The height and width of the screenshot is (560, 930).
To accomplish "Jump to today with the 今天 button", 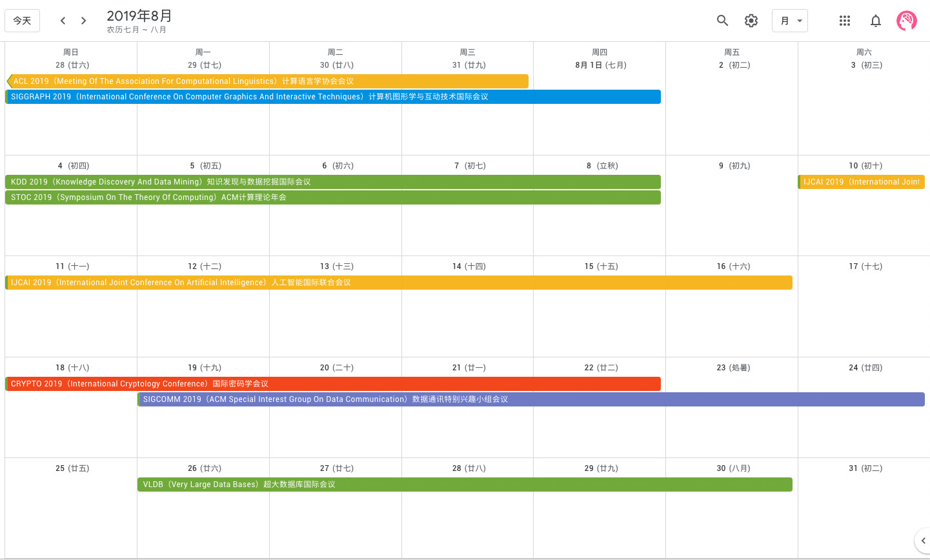I will coord(22,21).
